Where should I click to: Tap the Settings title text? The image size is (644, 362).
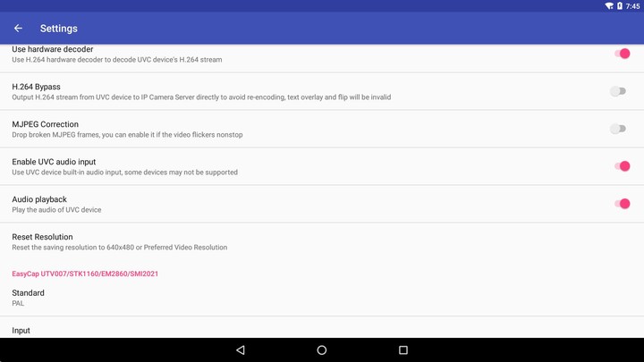(x=59, y=29)
